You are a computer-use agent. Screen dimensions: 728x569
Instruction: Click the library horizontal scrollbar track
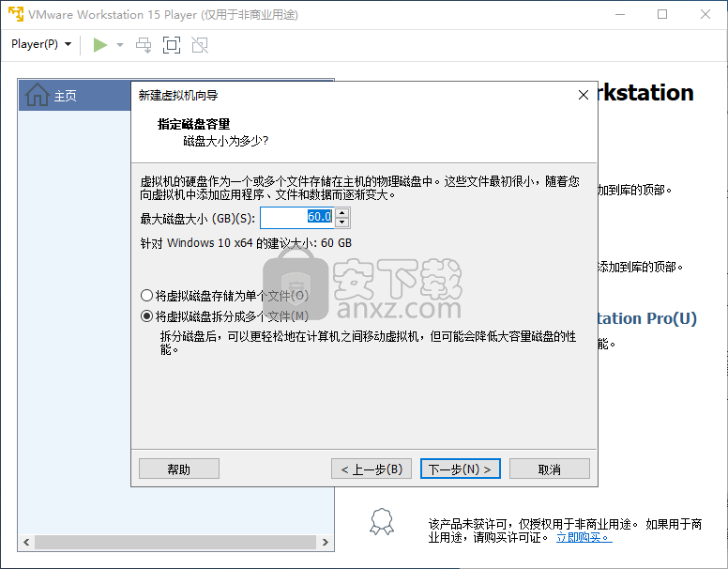pyautogui.click(x=175, y=542)
